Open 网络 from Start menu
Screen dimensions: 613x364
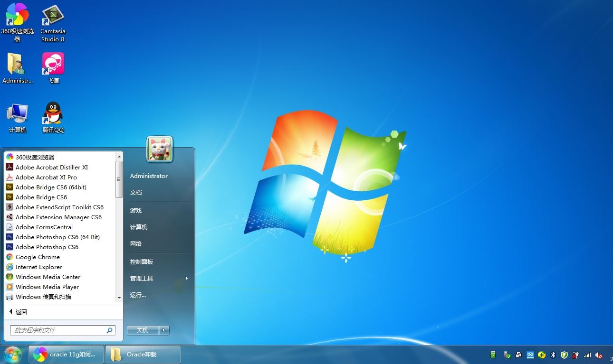[x=136, y=243]
